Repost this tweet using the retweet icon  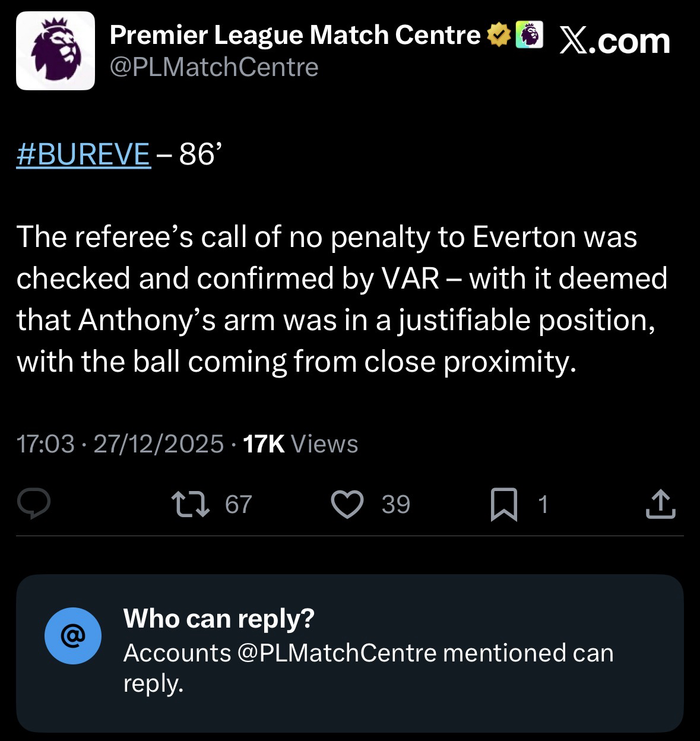click(x=190, y=504)
